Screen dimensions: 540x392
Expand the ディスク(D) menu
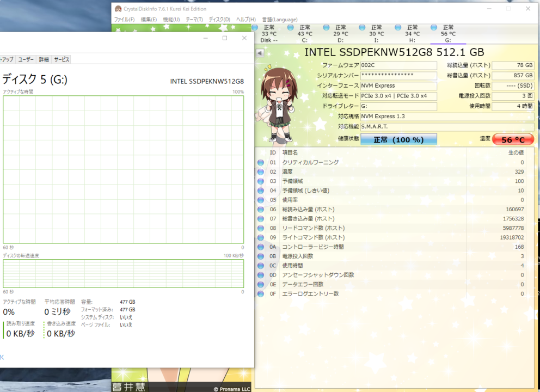(x=219, y=20)
